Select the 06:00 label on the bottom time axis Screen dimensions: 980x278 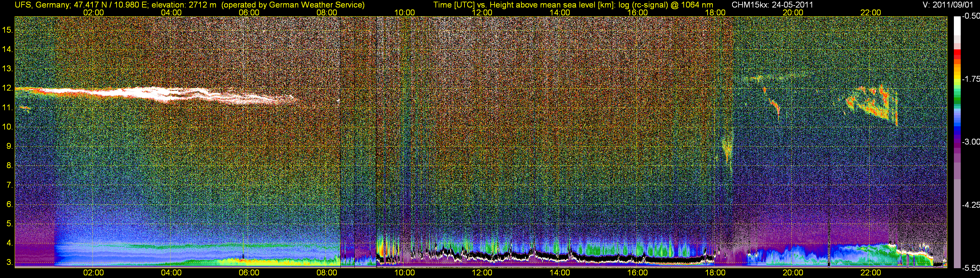pos(249,273)
